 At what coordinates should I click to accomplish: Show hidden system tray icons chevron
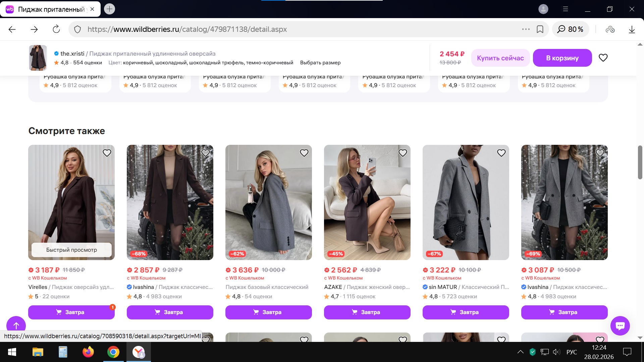pyautogui.click(x=520, y=352)
